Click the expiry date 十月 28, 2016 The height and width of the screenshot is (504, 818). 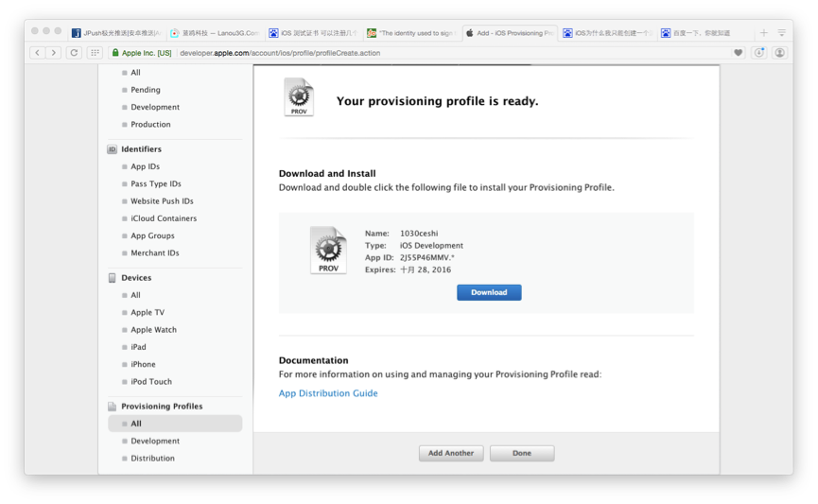(x=426, y=269)
